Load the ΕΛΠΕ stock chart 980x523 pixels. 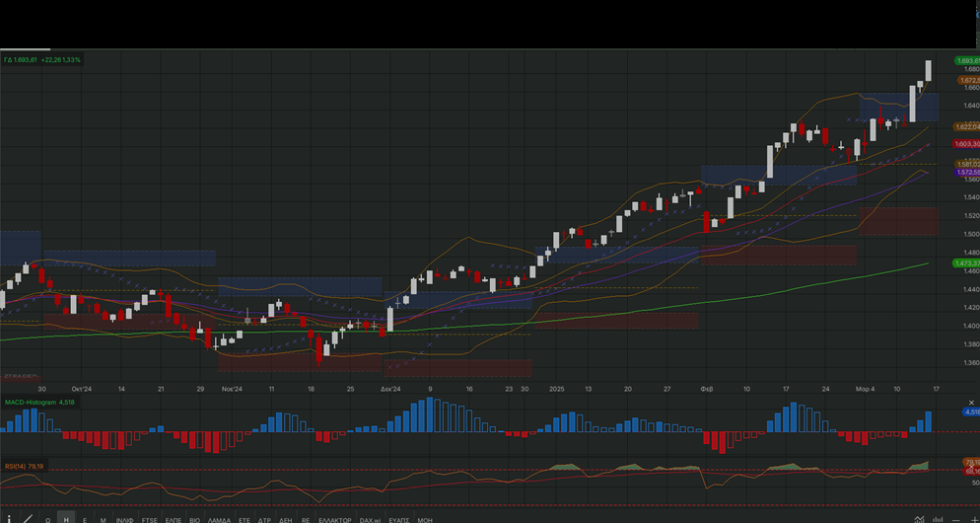pyautogui.click(x=174, y=520)
